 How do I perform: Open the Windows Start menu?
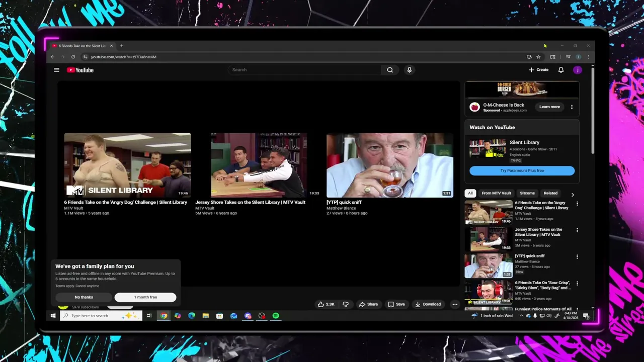tap(53, 316)
